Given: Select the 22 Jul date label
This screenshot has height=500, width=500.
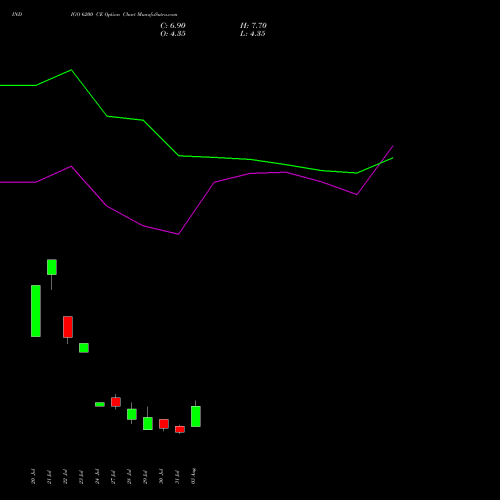Looking at the screenshot, I should tap(65, 477).
